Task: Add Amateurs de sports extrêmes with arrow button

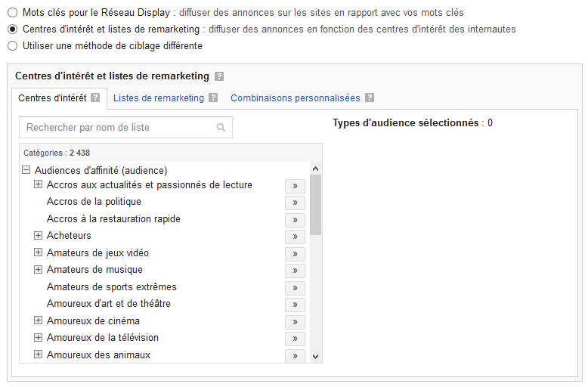Action: pyautogui.click(x=295, y=288)
